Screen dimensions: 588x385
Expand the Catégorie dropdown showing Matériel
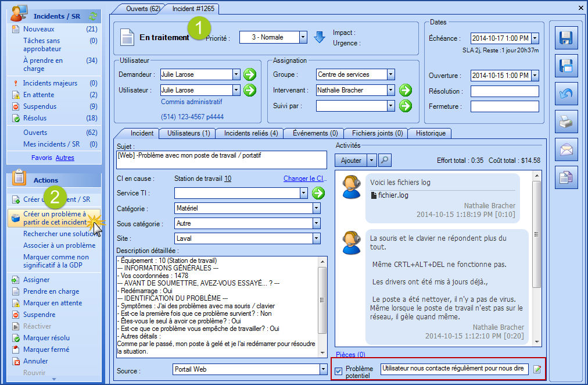coord(316,208)
